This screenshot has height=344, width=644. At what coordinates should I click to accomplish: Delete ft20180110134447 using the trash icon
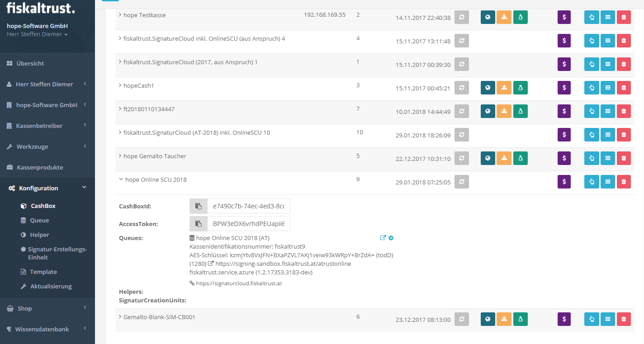(624, 111)
